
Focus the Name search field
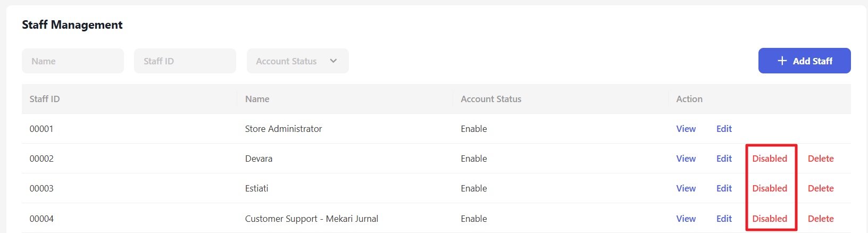click(73, 61)
